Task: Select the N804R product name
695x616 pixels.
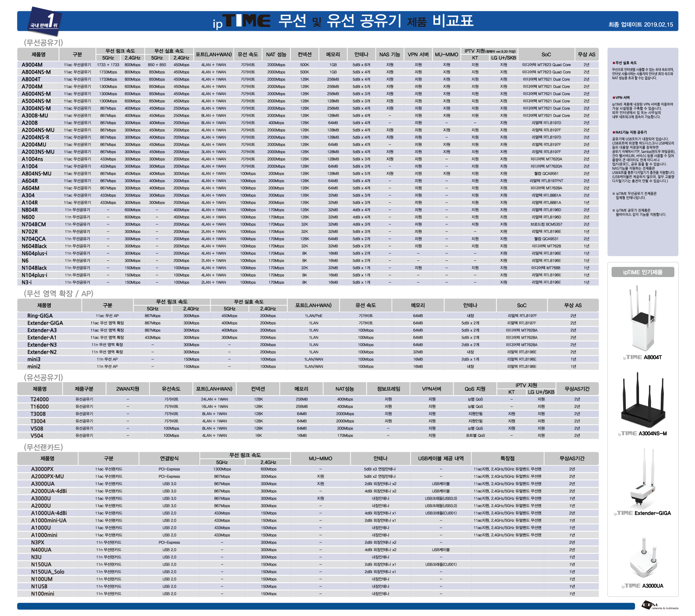Action: click(x=30, y=210)
